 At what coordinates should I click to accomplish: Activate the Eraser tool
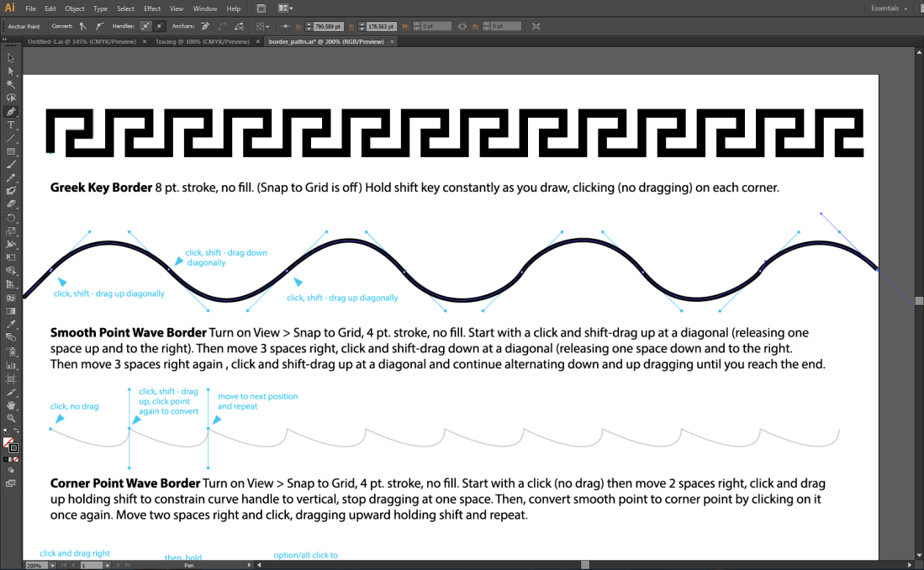[11, 203]
